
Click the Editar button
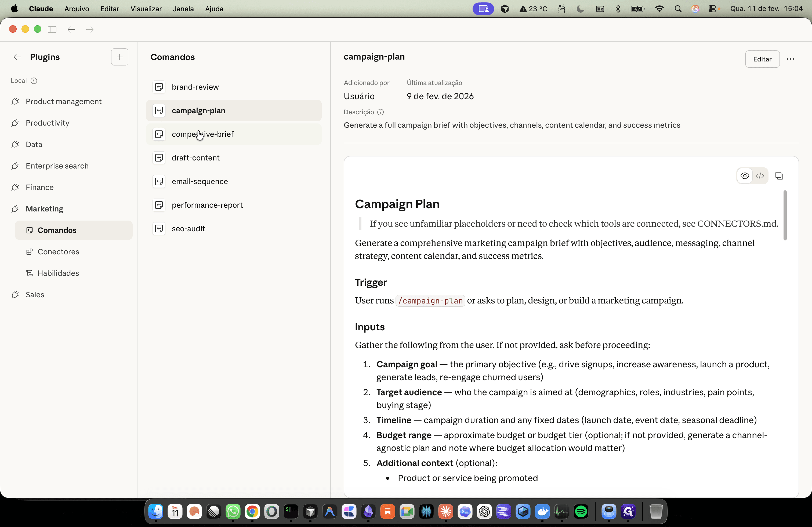click(762, 59)
